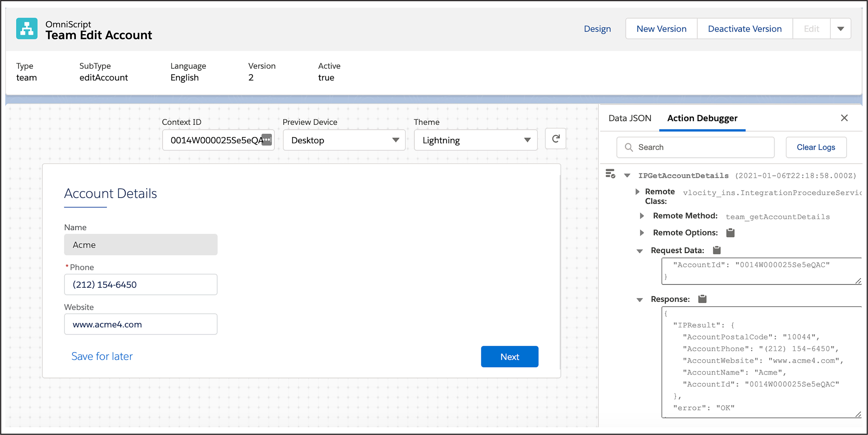Image resolution: width=868 pixels, height=435 pixels.
Task: Collapse the IPGetAccountDetails log entry
Action: pos(627,175)
